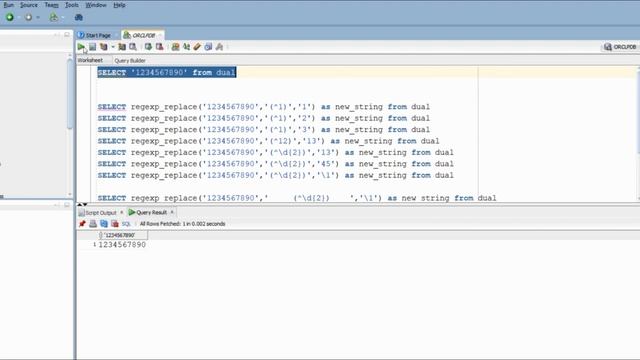Open the Explain Plan dropdown arrow

(113, 47)
